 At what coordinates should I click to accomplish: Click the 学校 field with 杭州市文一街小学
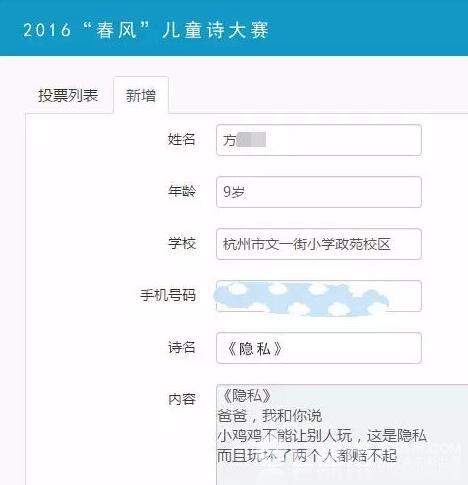(x=319, y=244)
